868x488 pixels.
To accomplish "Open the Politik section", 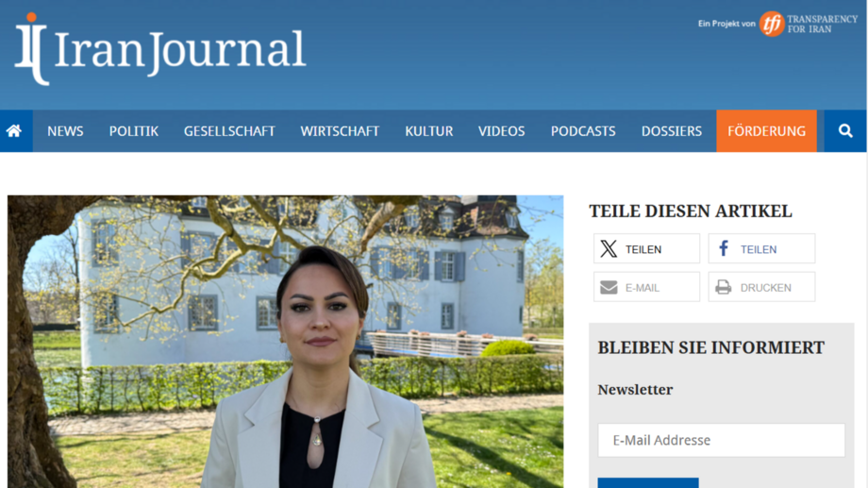I will (133, 131).
